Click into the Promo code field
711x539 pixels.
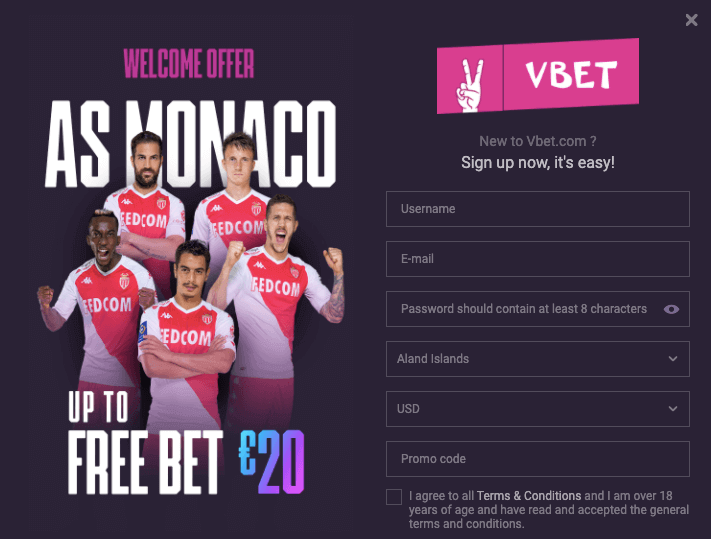coord(538,459)
